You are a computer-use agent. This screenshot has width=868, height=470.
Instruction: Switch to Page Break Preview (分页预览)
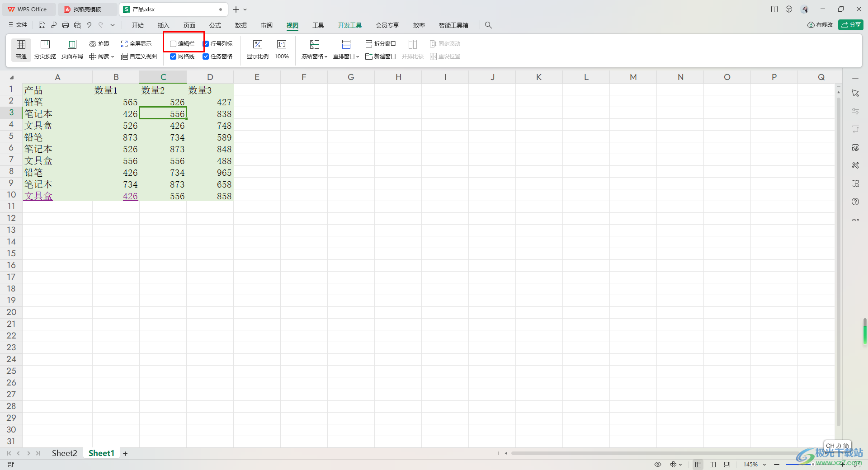pos(45,50)
